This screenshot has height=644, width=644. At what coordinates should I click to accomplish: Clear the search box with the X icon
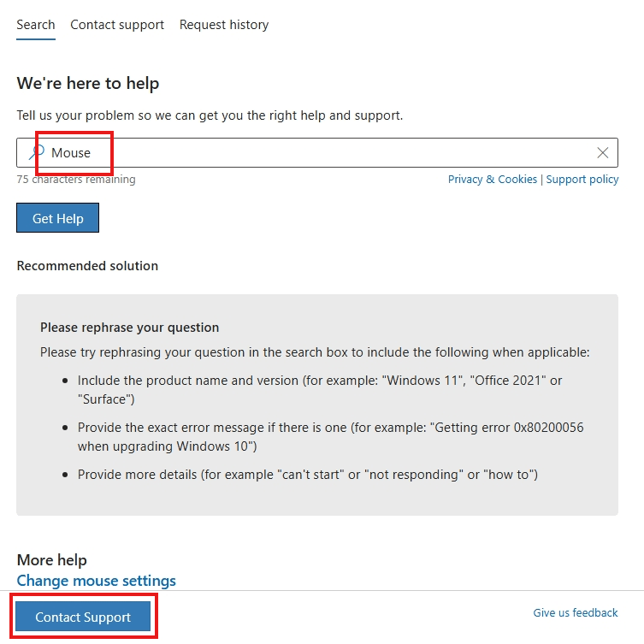click(x=602, y=153)
